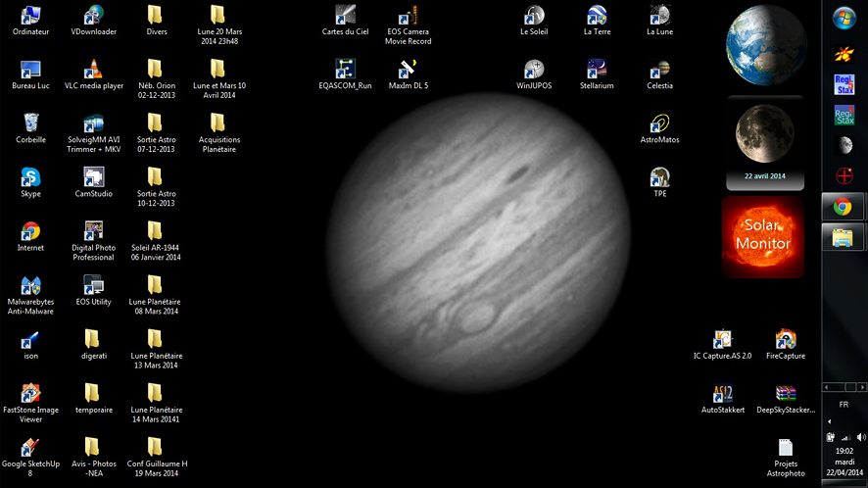The image size is (868, 488).
Task: Open Sortie Astro 07-12-2013 folder
Action: coord(156,133)
